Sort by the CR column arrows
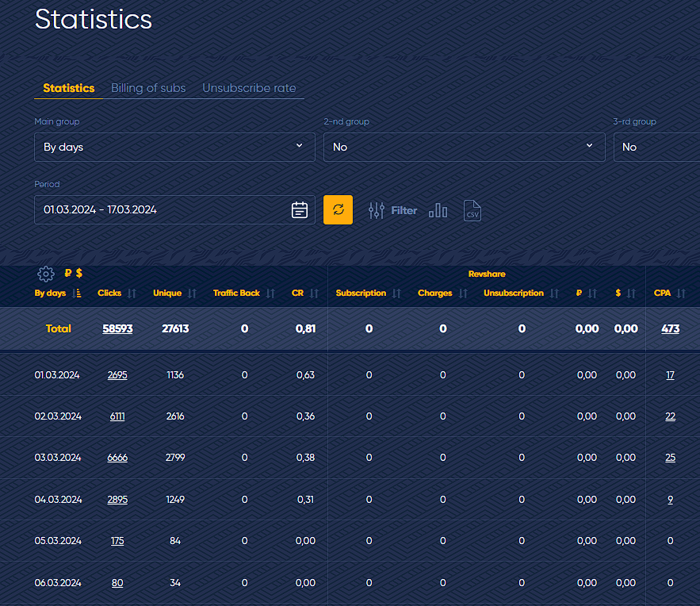 314,293
